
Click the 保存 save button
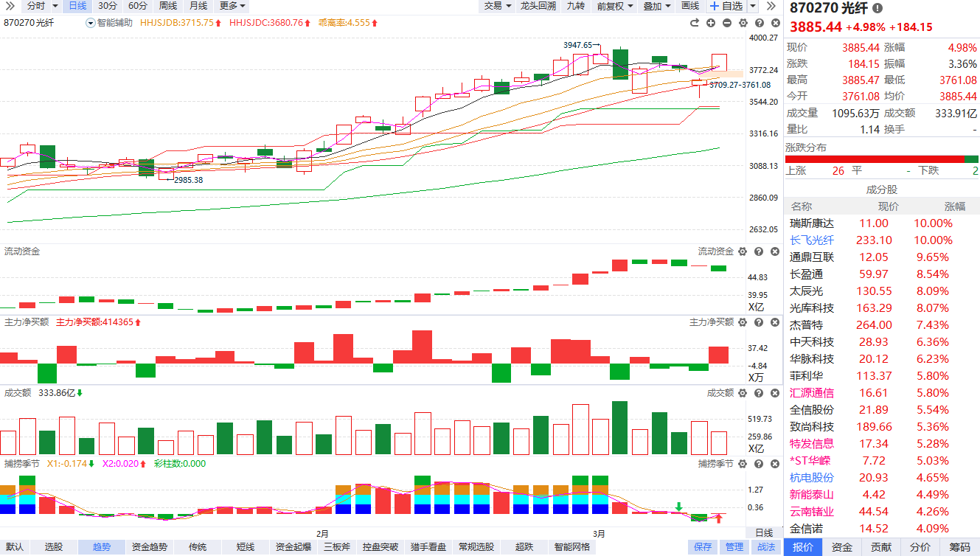point(703,547)
